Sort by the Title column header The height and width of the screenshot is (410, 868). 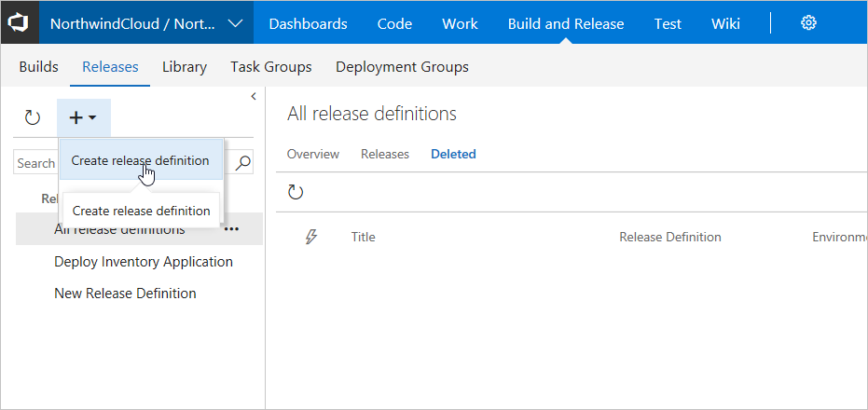click(364, 238)
